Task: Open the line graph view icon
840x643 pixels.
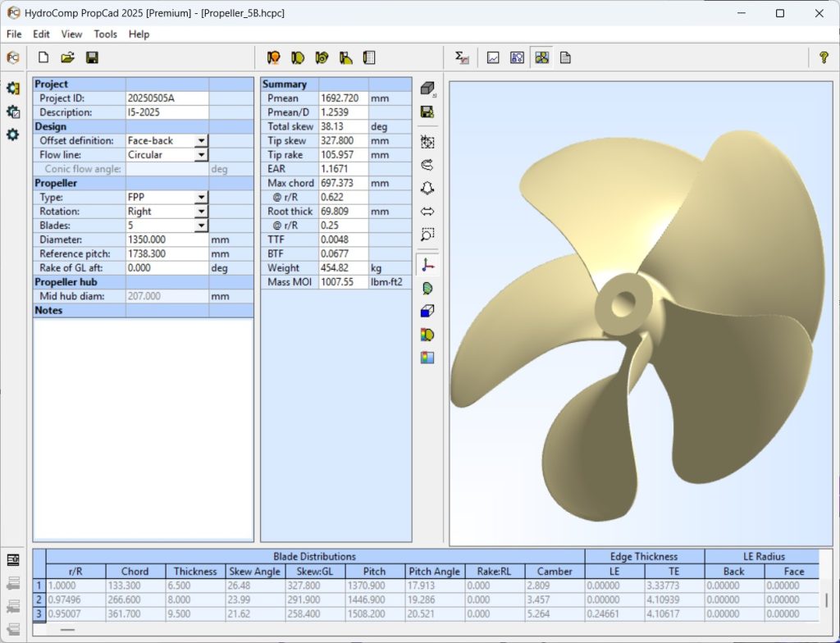Action: click(x=493, y=57)
